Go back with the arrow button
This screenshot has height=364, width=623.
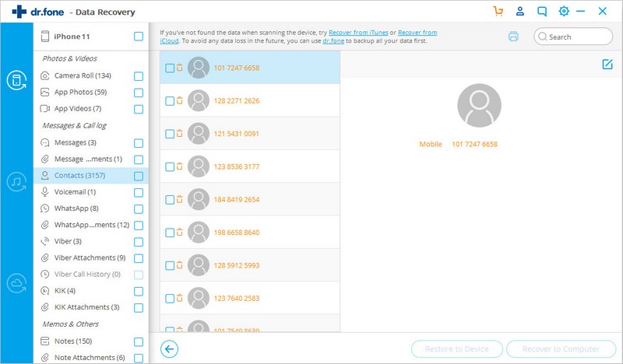pos(169,349)
